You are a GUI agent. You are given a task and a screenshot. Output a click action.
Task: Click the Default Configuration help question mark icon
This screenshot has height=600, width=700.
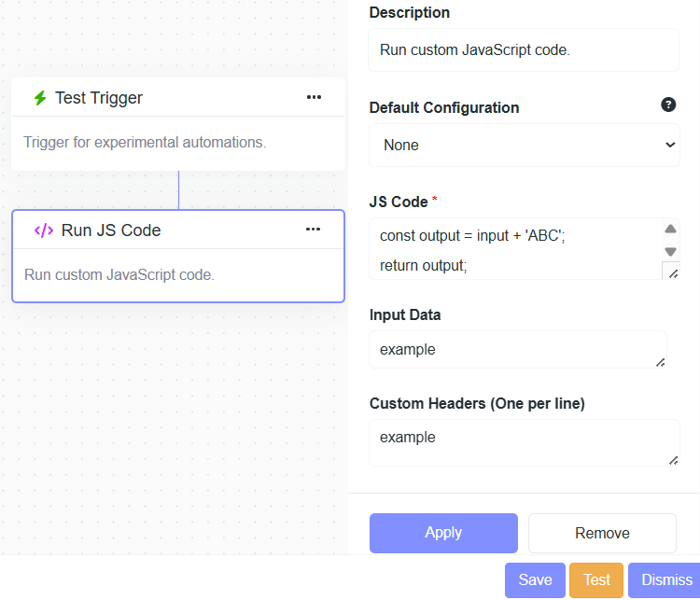click(x=668, y=105)
